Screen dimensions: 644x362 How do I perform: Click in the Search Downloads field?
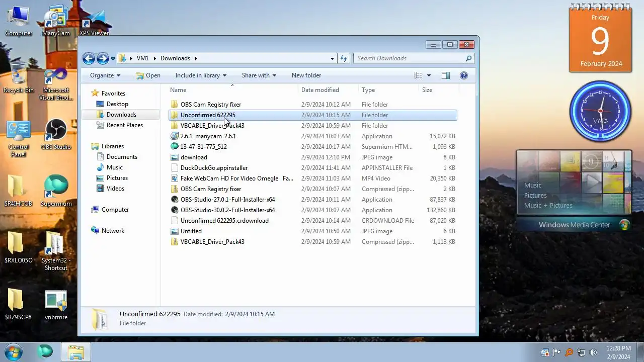point(410,58)
